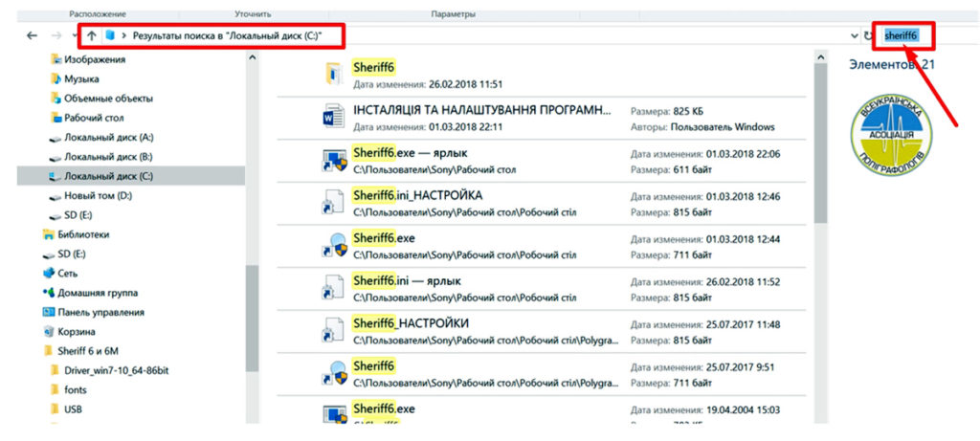This screenshot has height=441, width=980.
Task: Open the address bar history dropdown
Action: [x=854, y=35]
